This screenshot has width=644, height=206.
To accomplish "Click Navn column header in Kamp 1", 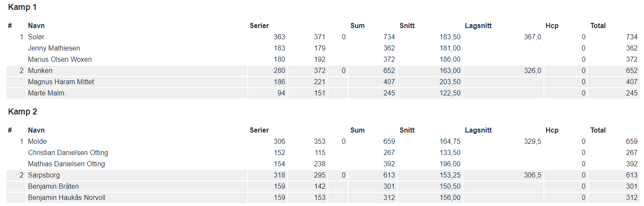I will coord(36,26).
